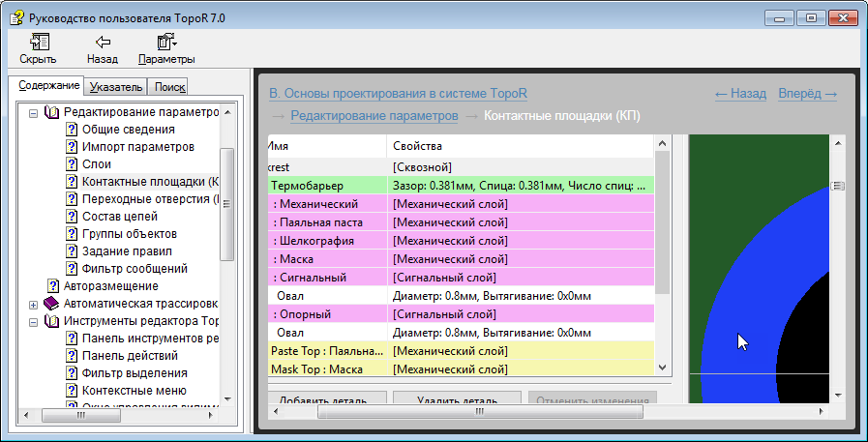The image size is (868, 442).
Task: Click the Скрыть toolbar icon
Action: pos(40,42)
